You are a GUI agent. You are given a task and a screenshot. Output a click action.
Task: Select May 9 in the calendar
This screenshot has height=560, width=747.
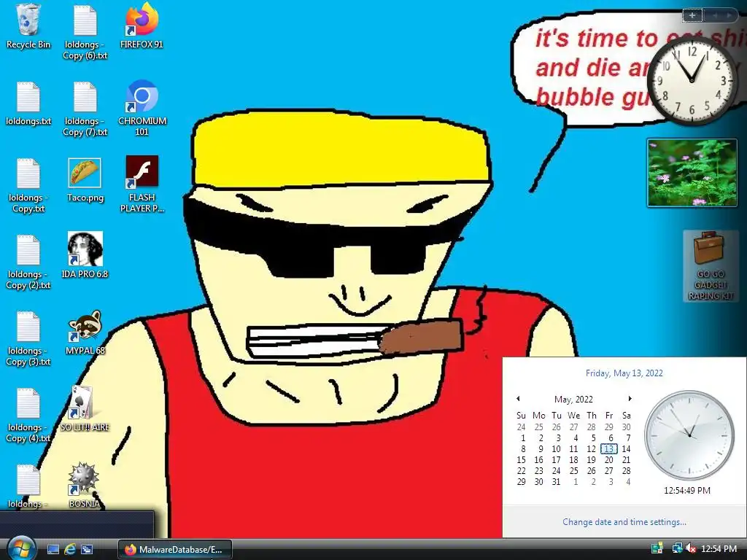coord(541,448)
